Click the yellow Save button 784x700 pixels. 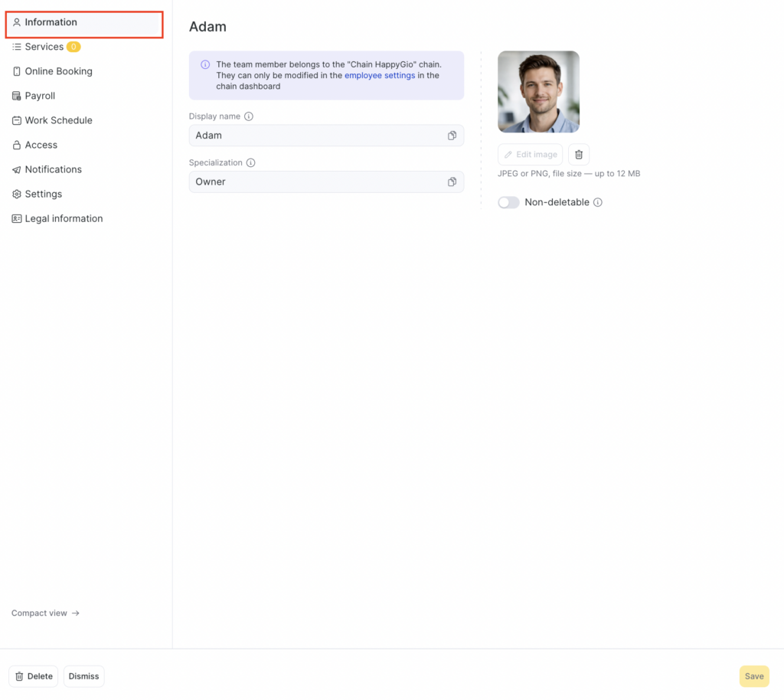(753, 676)
